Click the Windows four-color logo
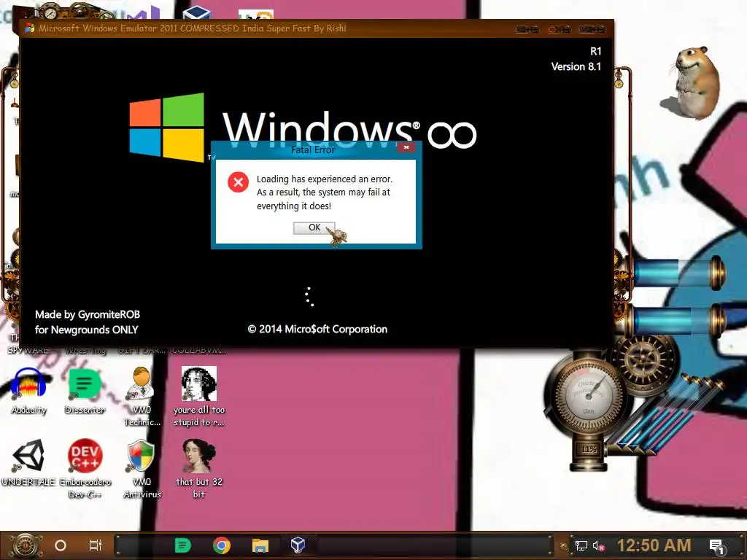The image size is (747, 560). pos(167,127)
